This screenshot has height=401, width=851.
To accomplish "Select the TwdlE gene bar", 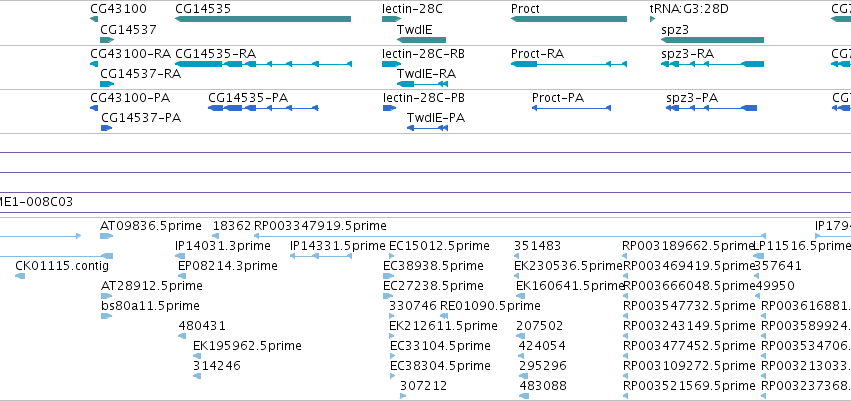I will coord(421,40).
